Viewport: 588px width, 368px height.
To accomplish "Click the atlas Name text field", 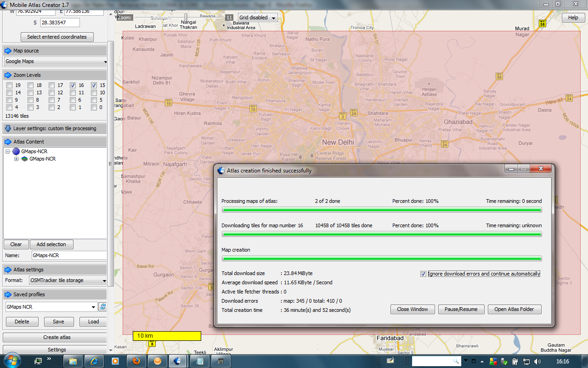I will 68,255.
